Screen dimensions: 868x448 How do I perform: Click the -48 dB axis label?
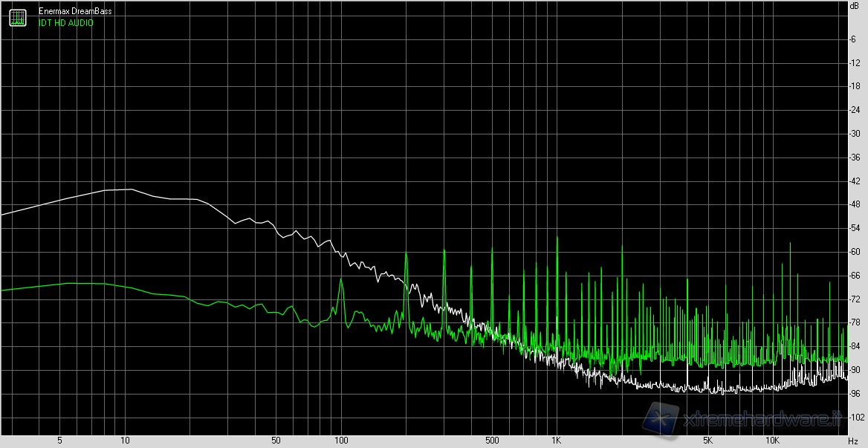(855, 204)
